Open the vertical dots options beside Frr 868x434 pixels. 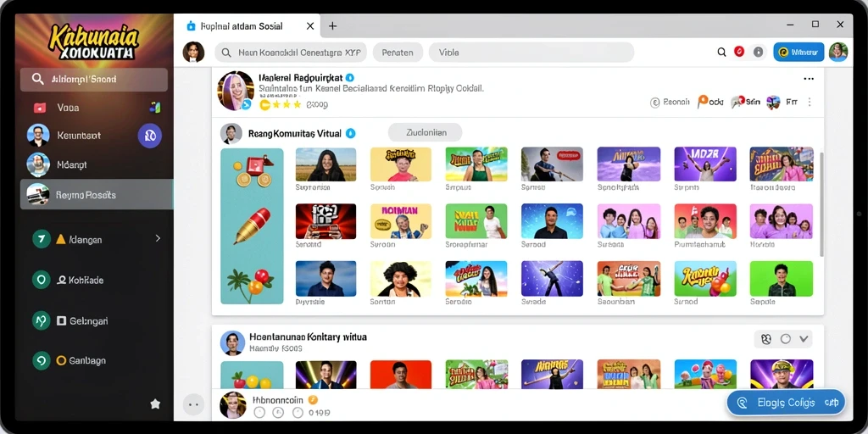[x=810, y=102]
